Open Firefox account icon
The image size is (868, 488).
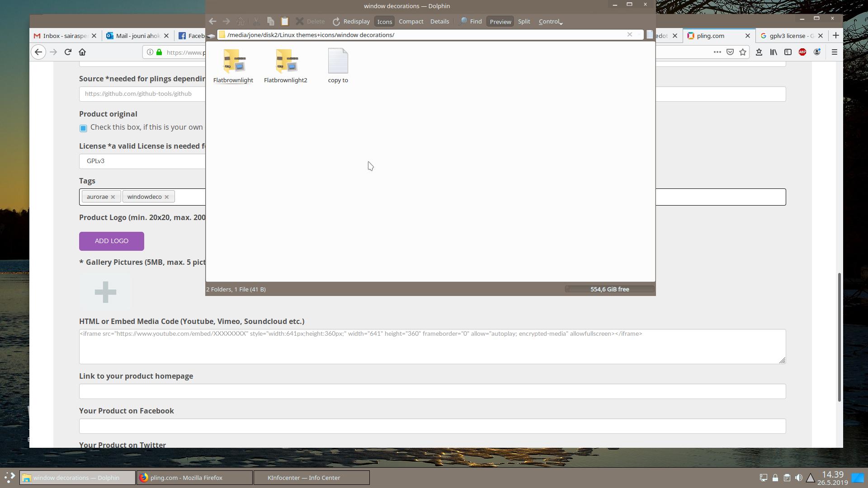tap(817, 52)
